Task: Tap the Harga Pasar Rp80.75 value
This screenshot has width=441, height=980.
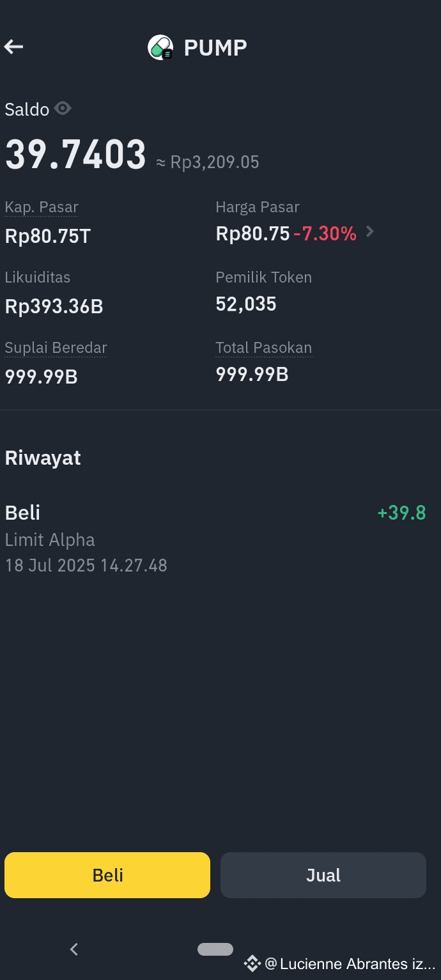Action: click(253, 234)
